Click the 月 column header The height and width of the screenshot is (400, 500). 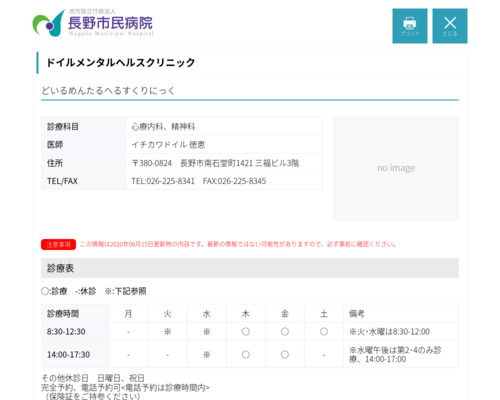coord(128,314)
